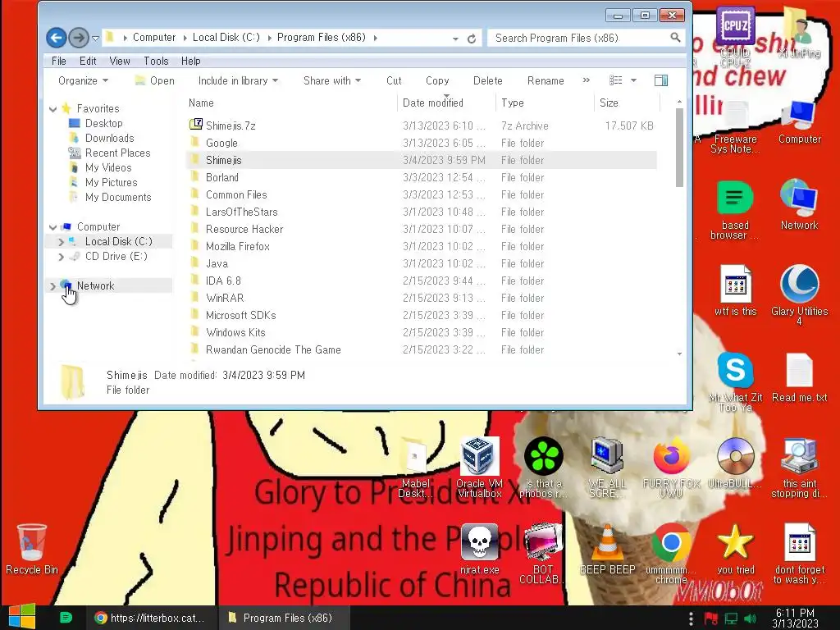Viewport: 840px width, 630px height.
Task: Expand Local Disk (C:) in navigation tree
Action: point(61,242)
